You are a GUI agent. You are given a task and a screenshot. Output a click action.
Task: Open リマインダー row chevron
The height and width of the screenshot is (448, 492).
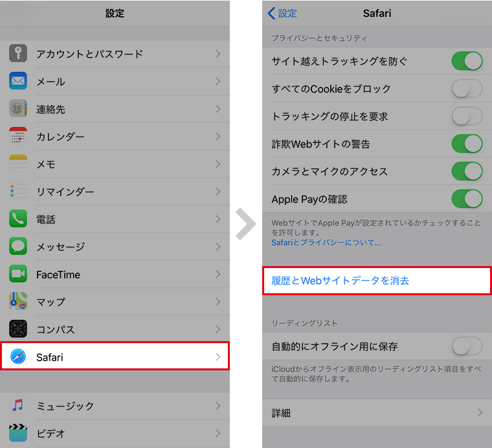[218, 192]
